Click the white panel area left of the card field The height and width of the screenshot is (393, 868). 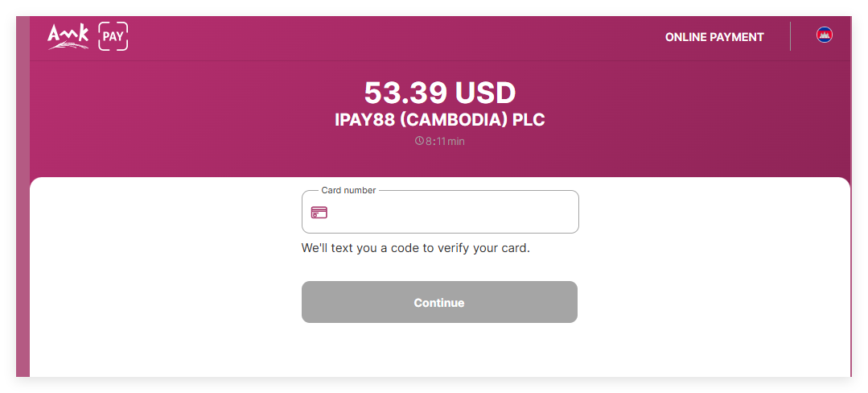click(x=161, y=242)
